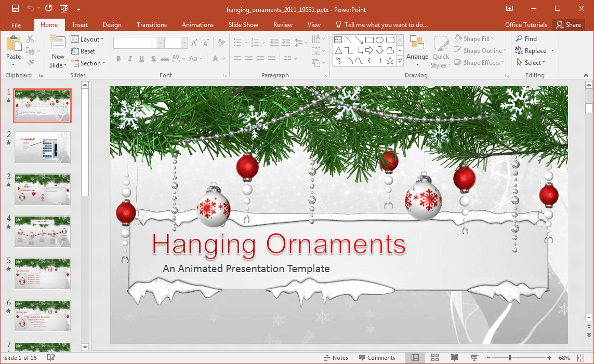The image size is (594, 364).
Task: Click the zoom slider handle
Action: tap(510, 358)
